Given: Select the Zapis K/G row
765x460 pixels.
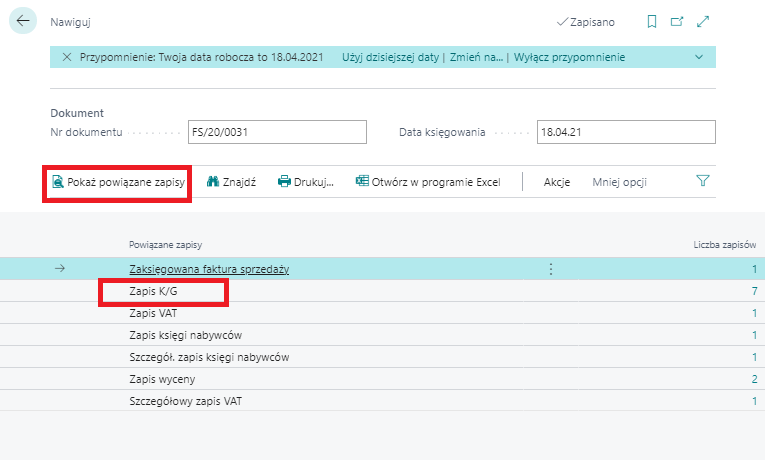Looking at the screenshot, I should coord(382,291).
